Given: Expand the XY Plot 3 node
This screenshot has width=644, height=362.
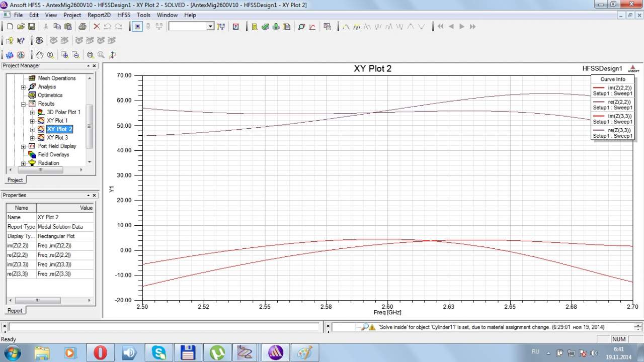Looking at the screenshot, I should pyautogui.click(x=32, y=138).
